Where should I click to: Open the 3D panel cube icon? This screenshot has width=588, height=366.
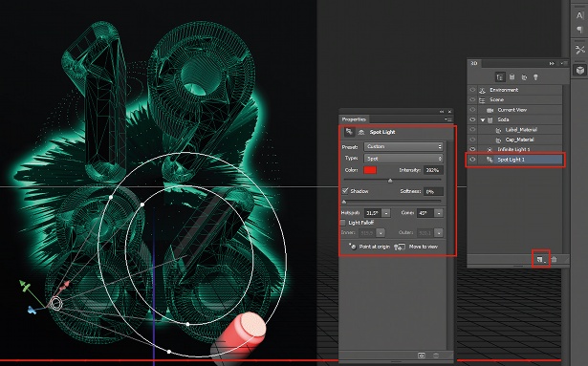579,70
